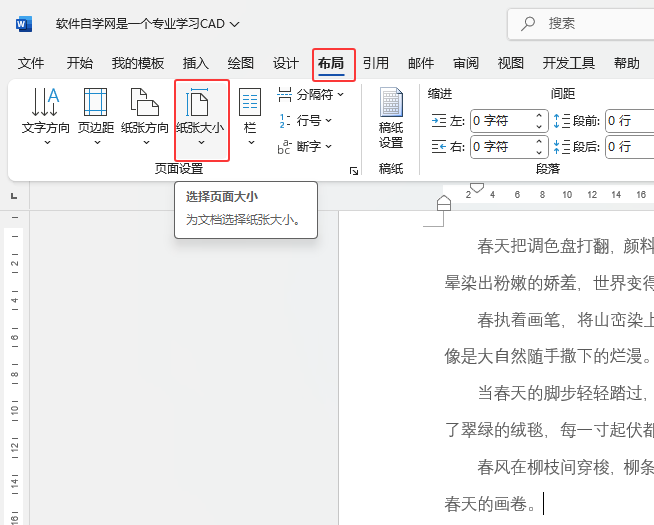Image resolution: width=654 pixels, height=525 pixels.
Task: Decrease the right indent value stepper
Action: pyautogui.click(x=539, y=152)
